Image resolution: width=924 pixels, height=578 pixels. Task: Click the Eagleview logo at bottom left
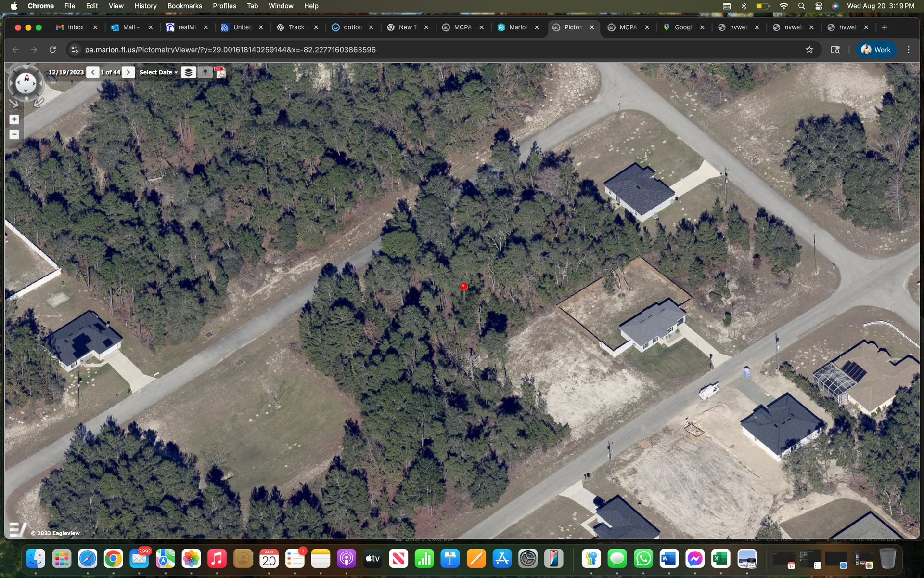pos(17,528)
